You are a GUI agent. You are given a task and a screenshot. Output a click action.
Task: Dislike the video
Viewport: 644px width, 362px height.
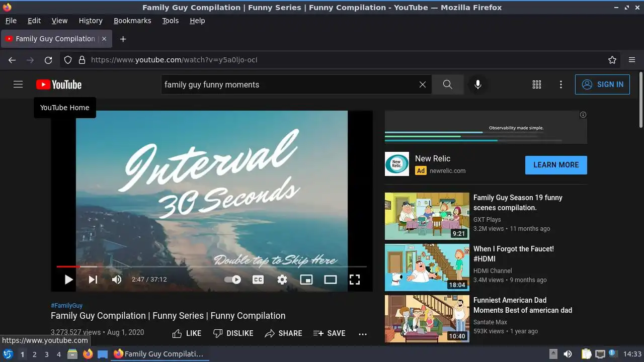pyautogui.click(x=233, y=333)
